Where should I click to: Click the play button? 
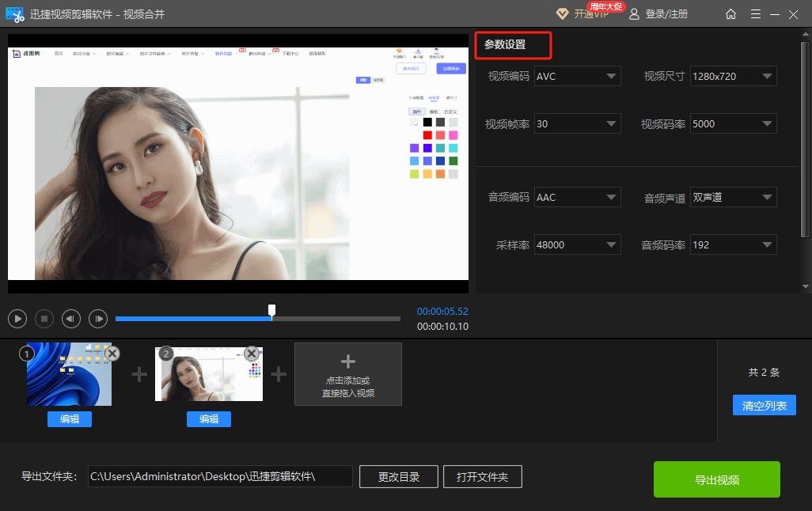(17, 319)
